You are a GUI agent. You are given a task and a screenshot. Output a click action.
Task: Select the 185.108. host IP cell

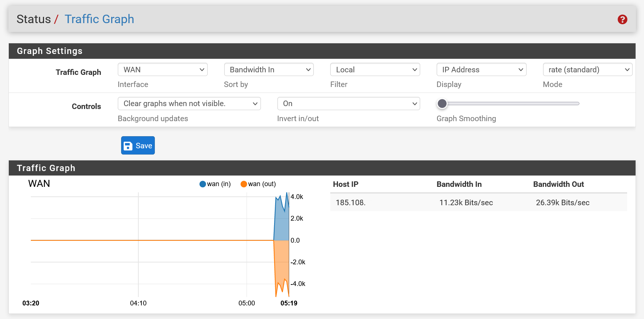350,203
